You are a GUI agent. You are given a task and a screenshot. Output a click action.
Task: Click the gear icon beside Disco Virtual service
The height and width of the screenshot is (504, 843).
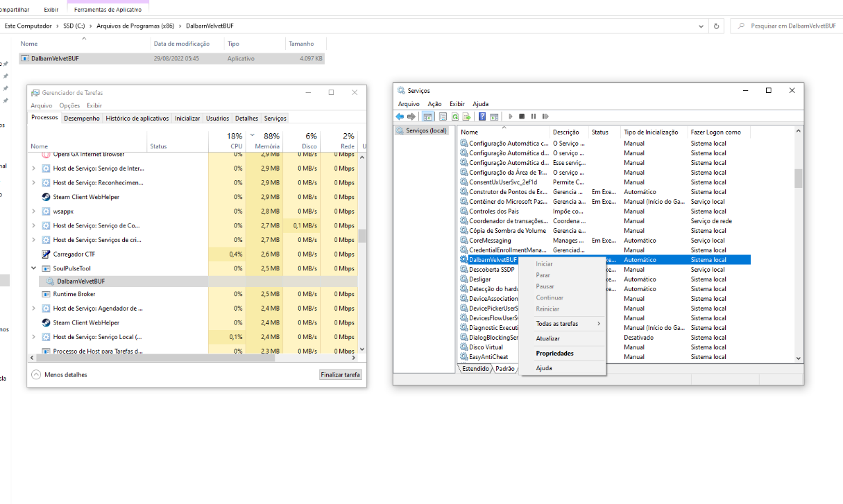tap(464, 347)
